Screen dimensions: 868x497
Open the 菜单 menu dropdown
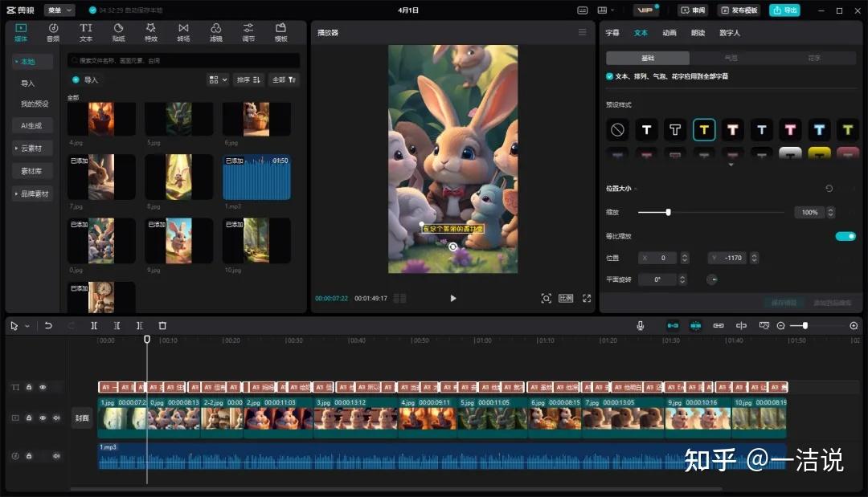pyautogui.click(x=59, y=10)
